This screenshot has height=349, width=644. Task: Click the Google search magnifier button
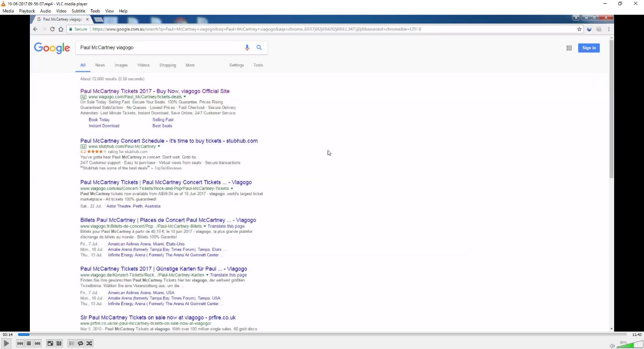[x=259, y=48]
